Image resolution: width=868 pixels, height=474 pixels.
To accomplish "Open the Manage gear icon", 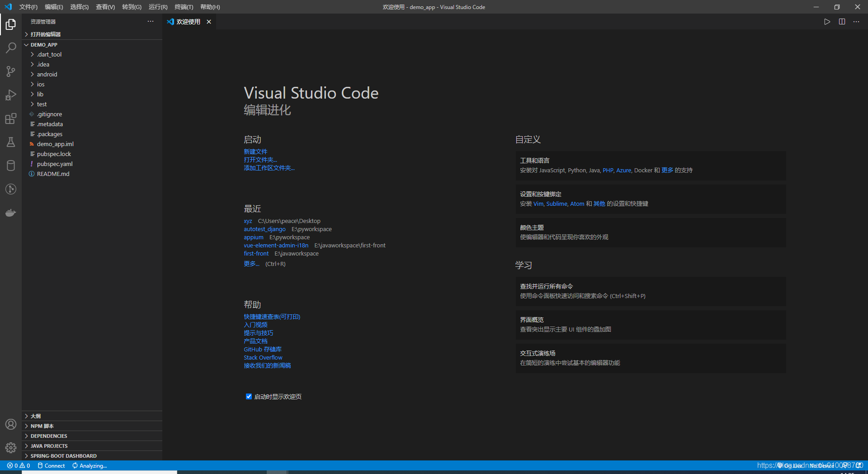I will pyautogui.click(x=11, y=448).
